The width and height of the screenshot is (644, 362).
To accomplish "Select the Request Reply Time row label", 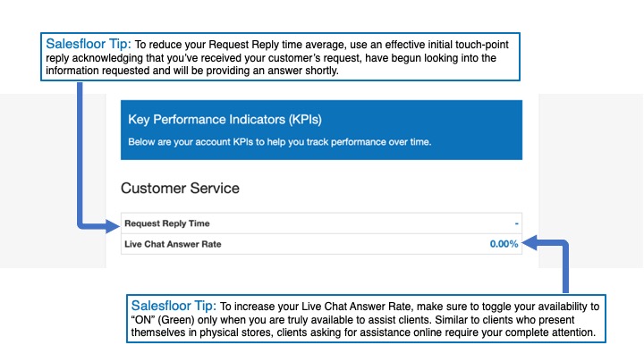I will pyautogui.click(x=167, y=223).
